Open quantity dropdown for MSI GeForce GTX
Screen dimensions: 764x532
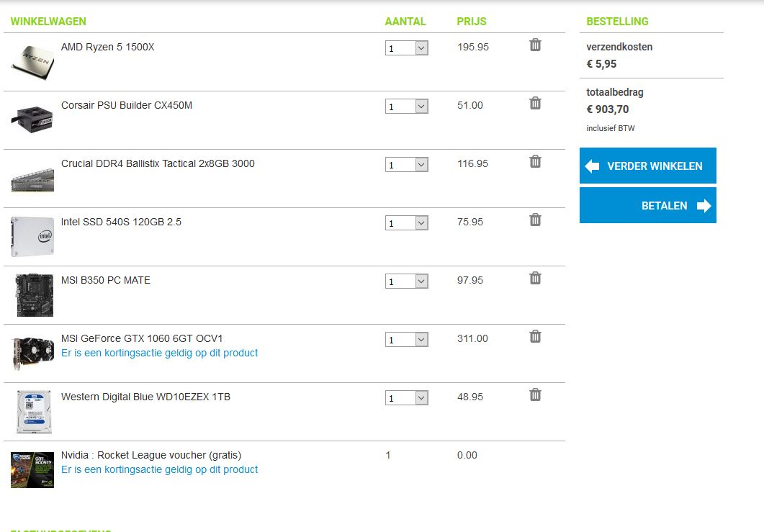coord(407,340)
